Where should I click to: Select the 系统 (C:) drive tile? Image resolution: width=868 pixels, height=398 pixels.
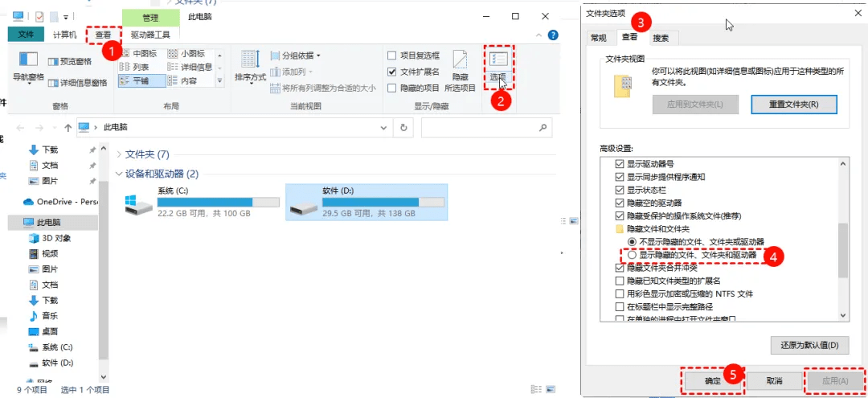202,203
